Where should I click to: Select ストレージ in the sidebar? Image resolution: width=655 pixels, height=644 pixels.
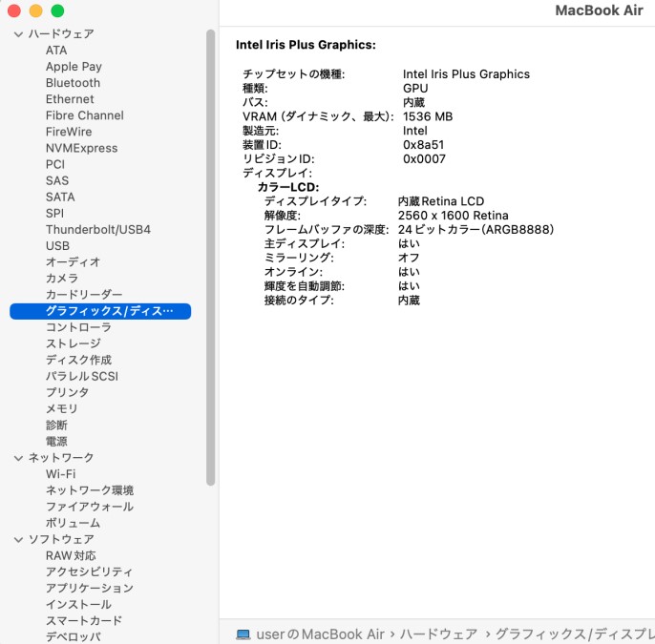(x=74, y=343)
